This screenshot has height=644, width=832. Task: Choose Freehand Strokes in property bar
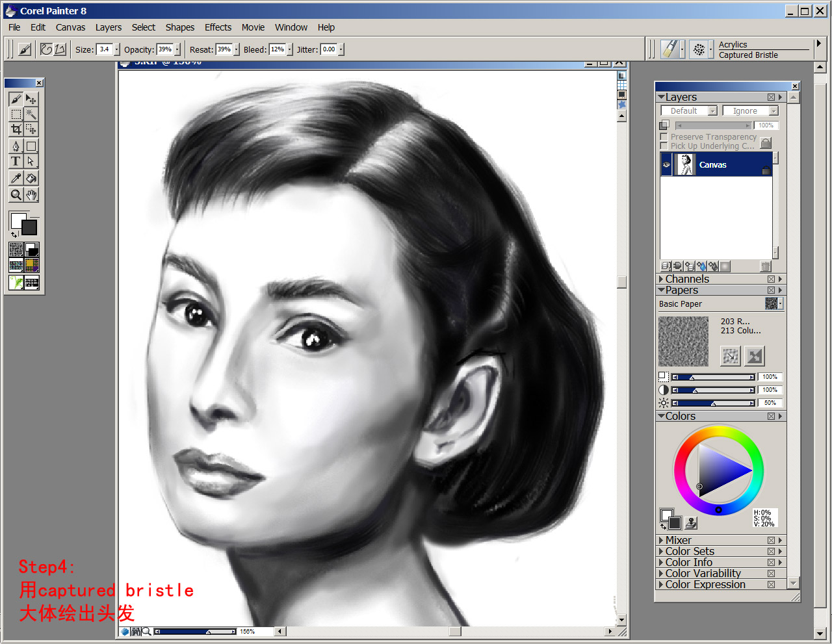46,49
